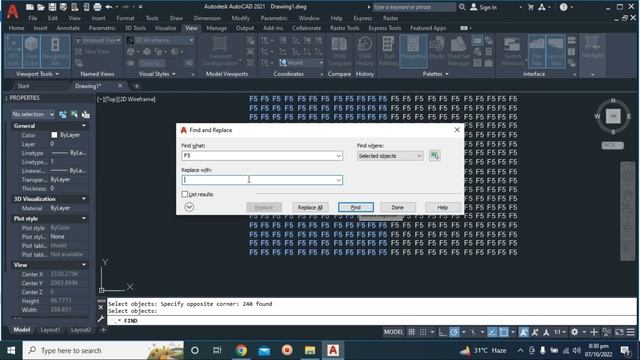This screenshot has height=360, width=640.
Task: Open the Dimension menu
Action: (207, 18)
